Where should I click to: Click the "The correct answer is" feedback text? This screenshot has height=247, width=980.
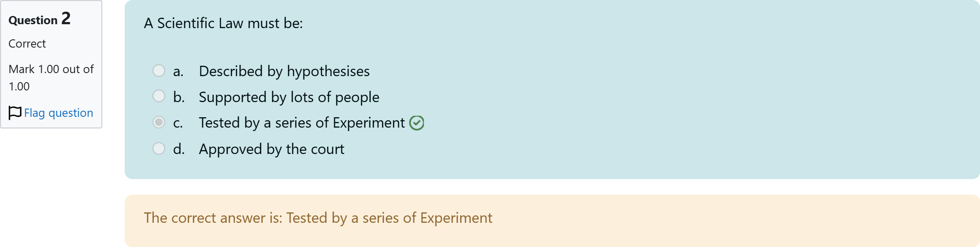(x=318, y=218)
